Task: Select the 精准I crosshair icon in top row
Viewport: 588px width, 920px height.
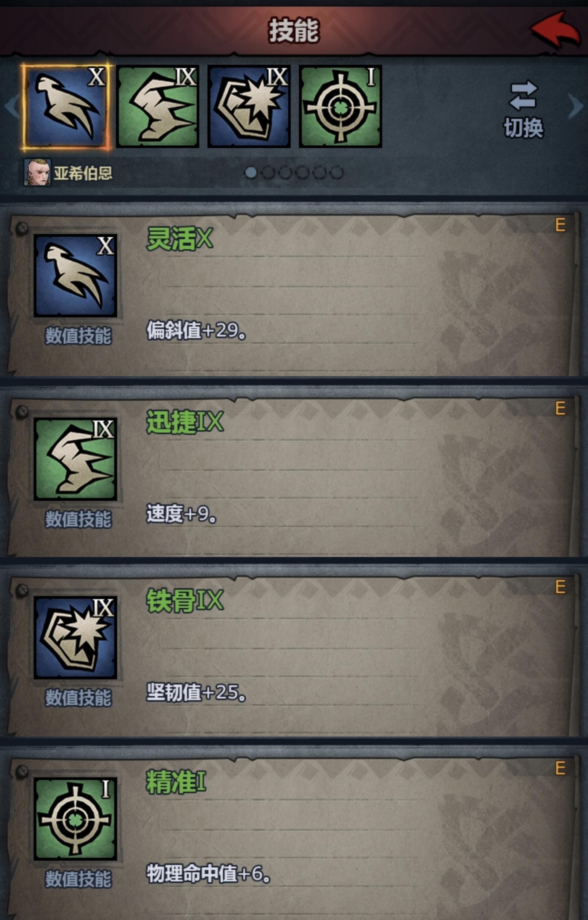Action: pos(341,107)
